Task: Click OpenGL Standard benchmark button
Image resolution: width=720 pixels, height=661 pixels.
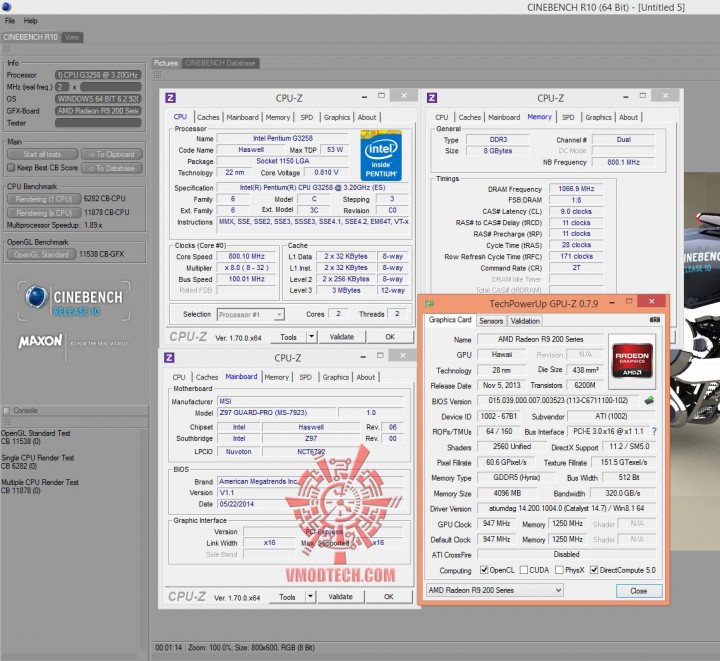Action: coord(41,254)
